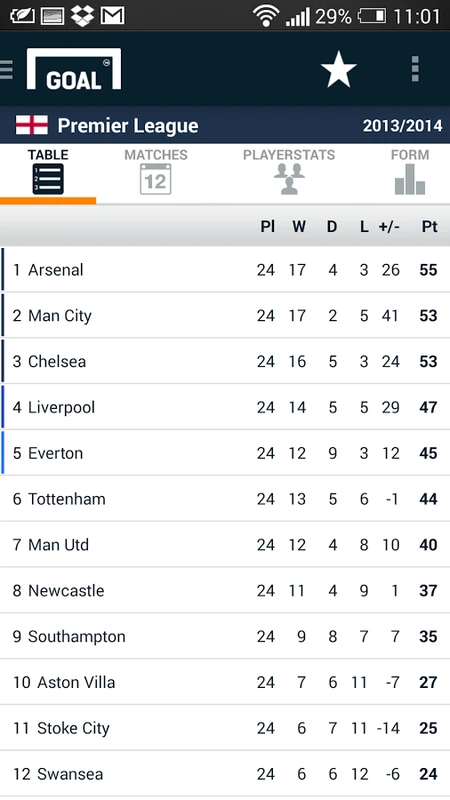Tap the Liverpool row in table
This screenshot has height=800, width=450.
225,407
